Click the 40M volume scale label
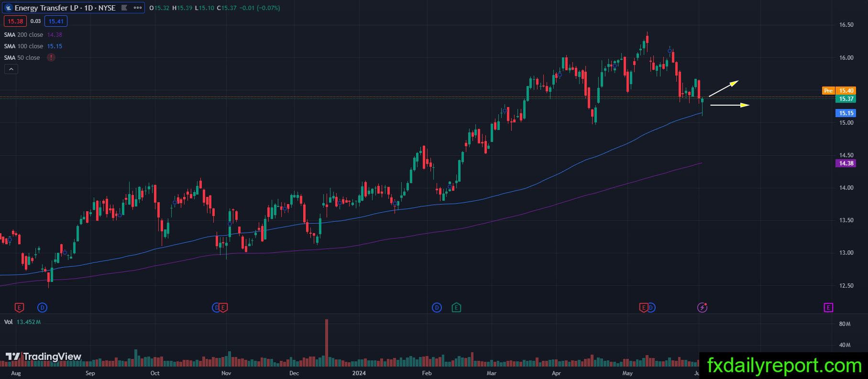The height and width of the screenshot is (379, 868). pyautogui.click(x=845, y=345)
